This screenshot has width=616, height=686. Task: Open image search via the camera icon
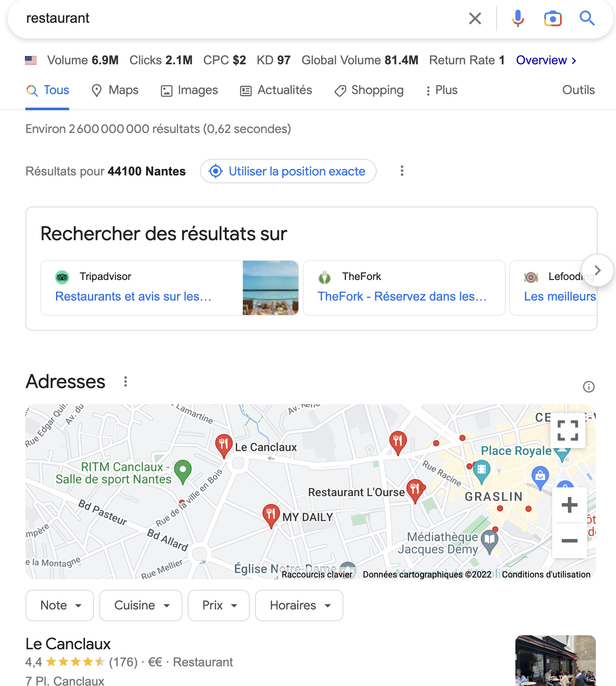point(553,18)
